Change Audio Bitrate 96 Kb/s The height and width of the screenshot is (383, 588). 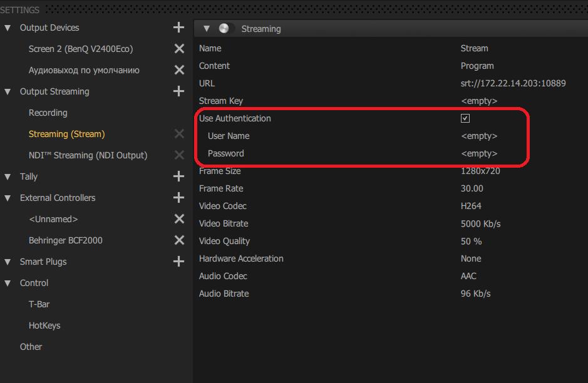pyautogui.click(x=475, y=294)
